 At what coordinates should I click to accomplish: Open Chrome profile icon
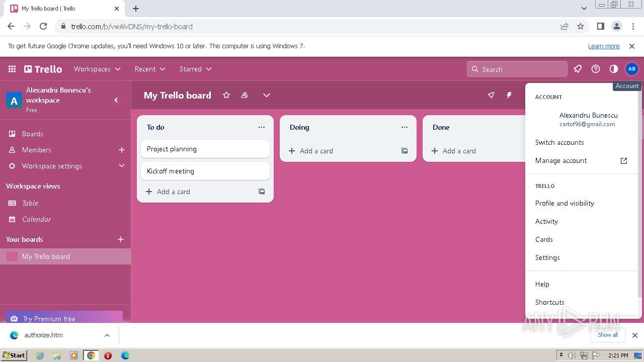[x=616, y=26]
